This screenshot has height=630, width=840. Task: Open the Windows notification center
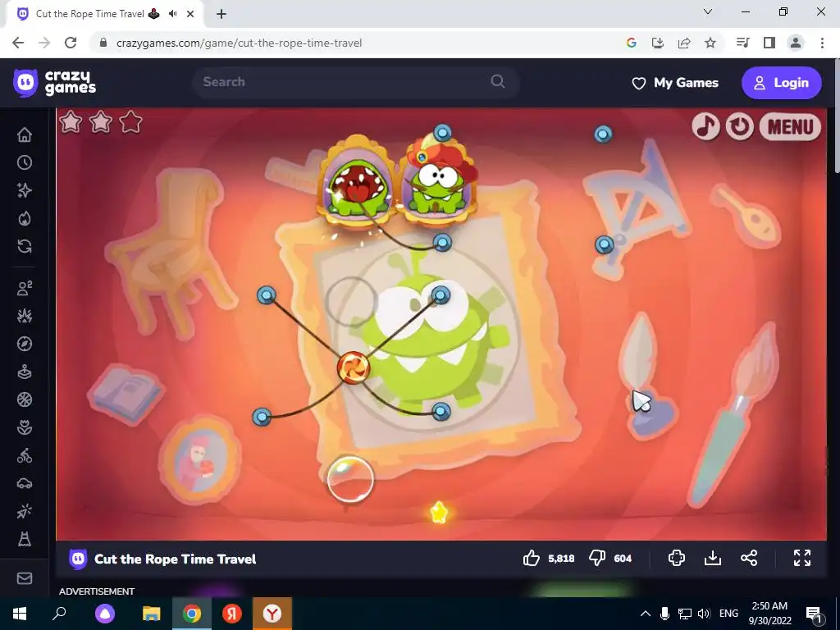[x=814, y=614]
